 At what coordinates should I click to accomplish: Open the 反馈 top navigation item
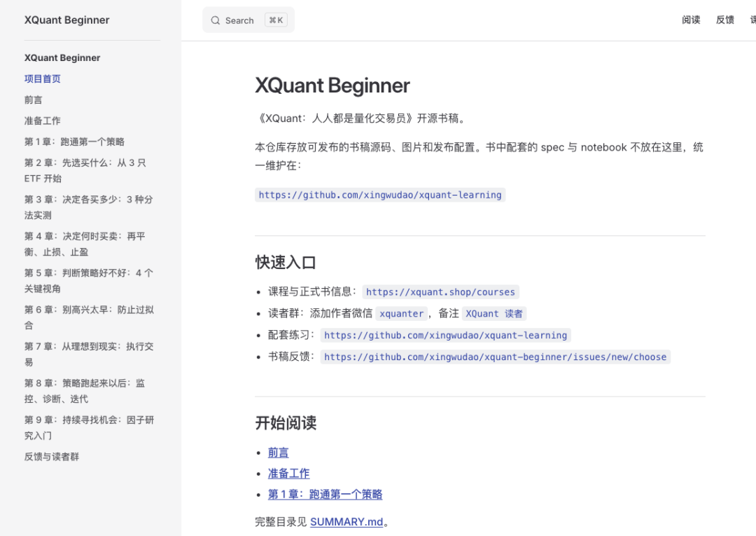[724, 20]
